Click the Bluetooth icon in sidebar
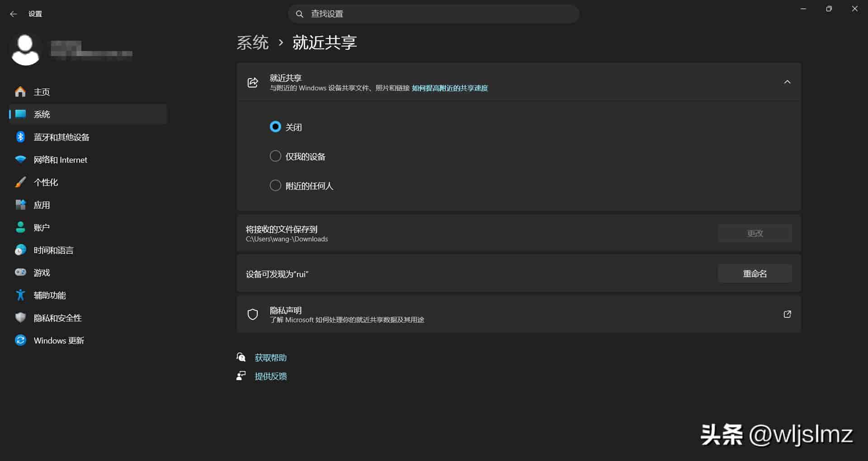Image resolution: width=868 pixels, height=461 pixels. click(20, 137)
